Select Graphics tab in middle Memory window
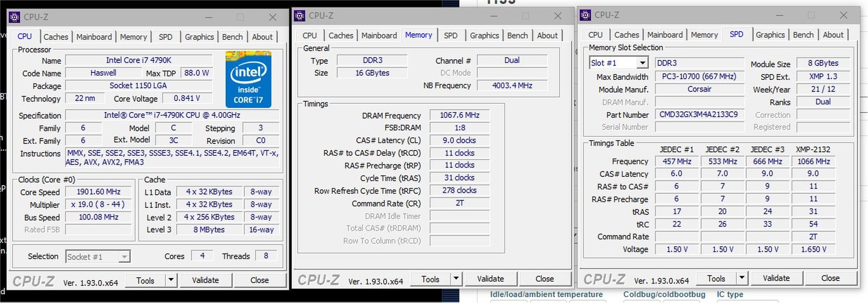Screen dimensions: 868x303 484,36
